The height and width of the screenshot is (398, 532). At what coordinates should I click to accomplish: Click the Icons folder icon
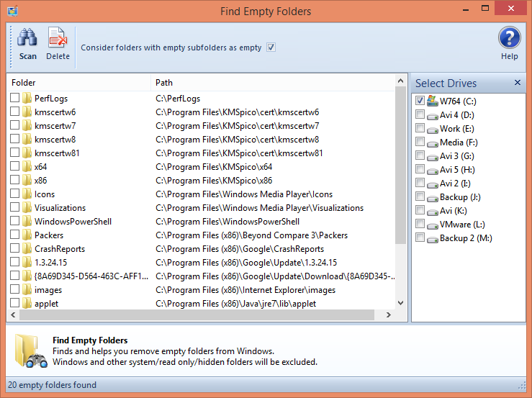coord(27,194)
